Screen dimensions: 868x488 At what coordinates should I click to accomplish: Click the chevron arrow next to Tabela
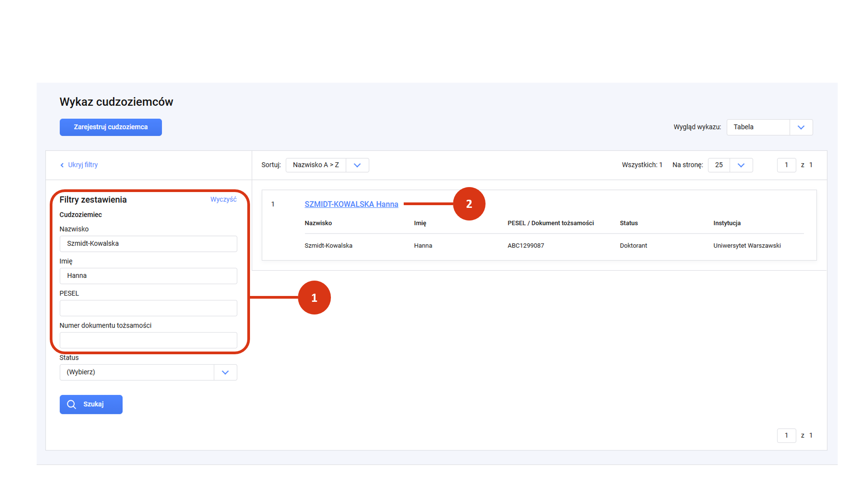pos(801,127)
